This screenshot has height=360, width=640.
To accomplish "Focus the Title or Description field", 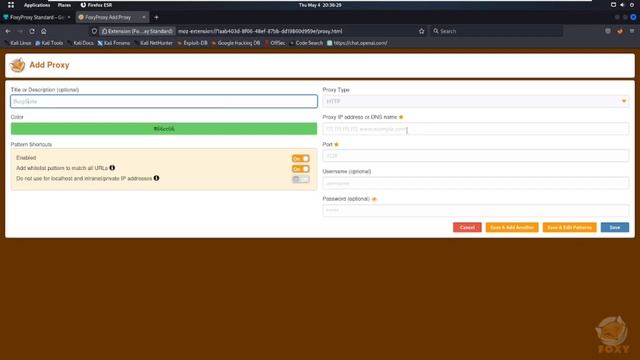I will pyautogui.click(x=164, y=101).
